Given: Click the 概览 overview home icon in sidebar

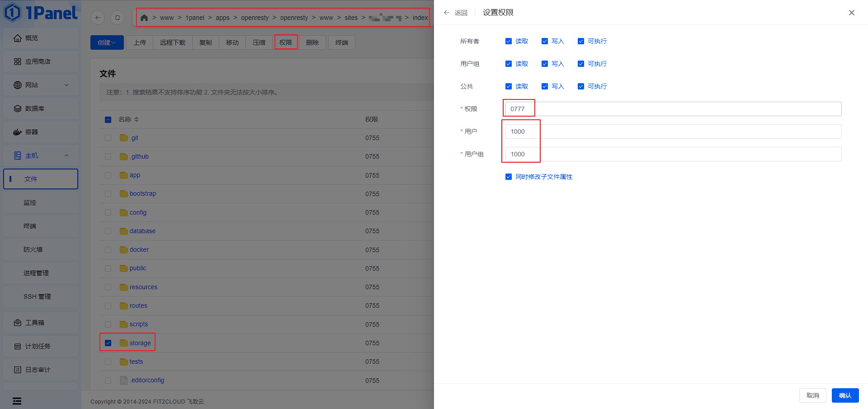Looking at the screenshot, I should 17,38.
